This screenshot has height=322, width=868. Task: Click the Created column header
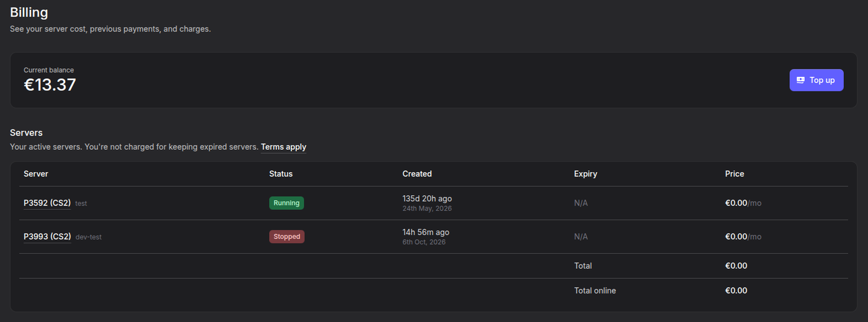coord(417,173)
